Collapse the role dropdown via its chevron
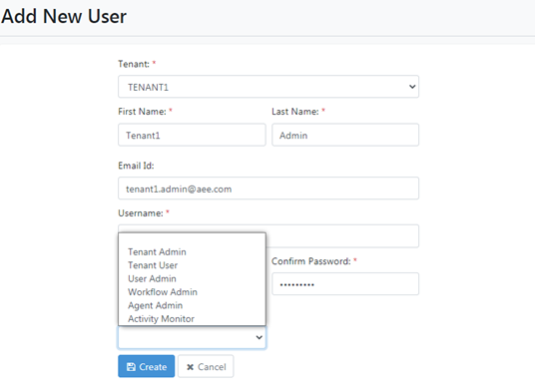535x392 pixels. tap(259, 337)
